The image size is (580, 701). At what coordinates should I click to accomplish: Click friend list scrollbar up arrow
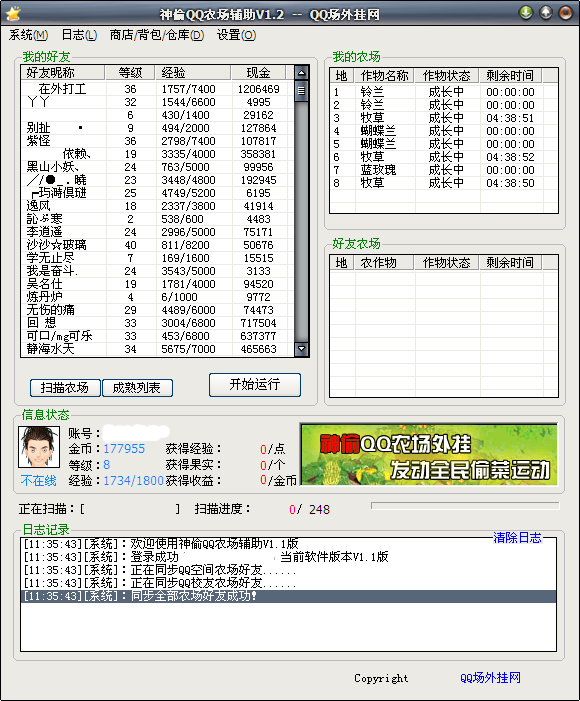tap(302, 72)
